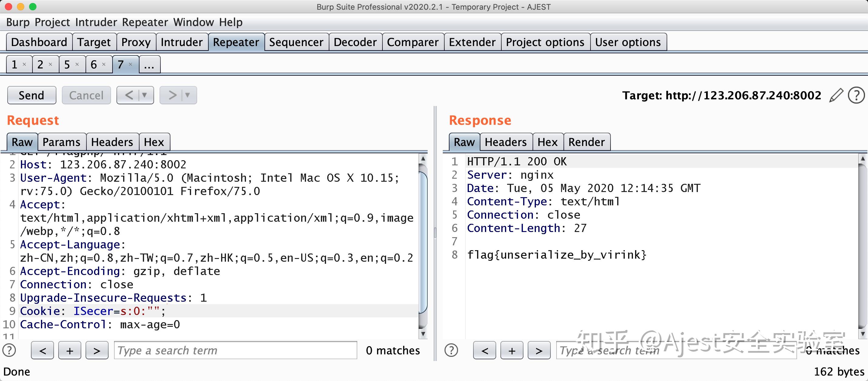Click the Cancel button
The height and width of the screenshot is (381, 868).
tap(86, 95)
